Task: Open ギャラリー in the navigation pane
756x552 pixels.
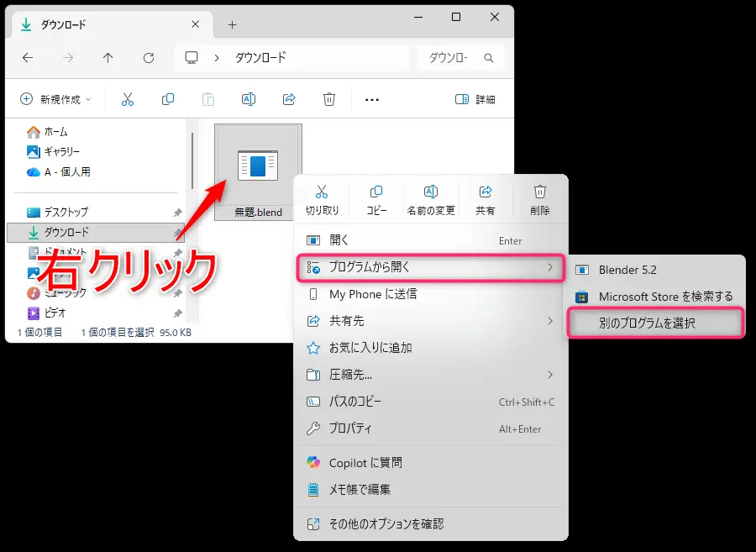Action: click(x=53, y=152)
